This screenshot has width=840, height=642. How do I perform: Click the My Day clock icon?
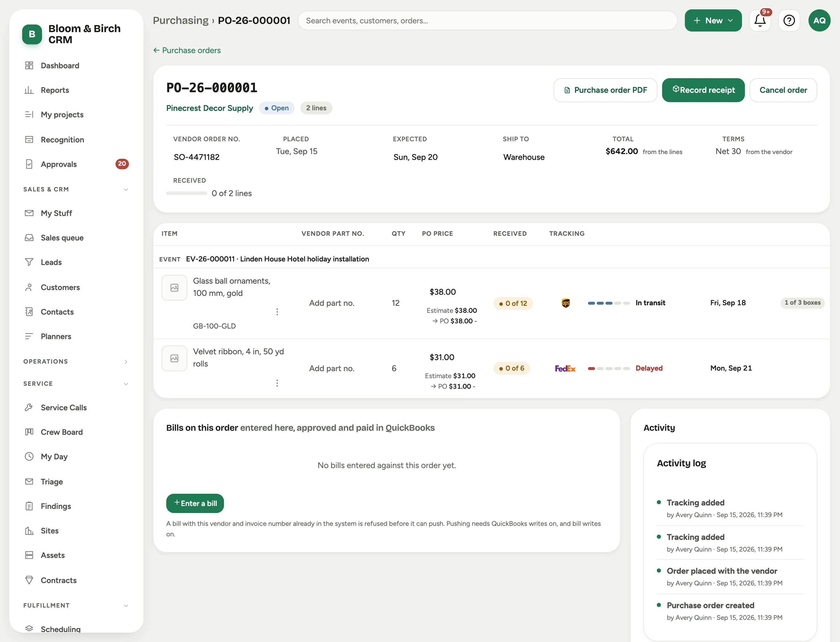29,457
